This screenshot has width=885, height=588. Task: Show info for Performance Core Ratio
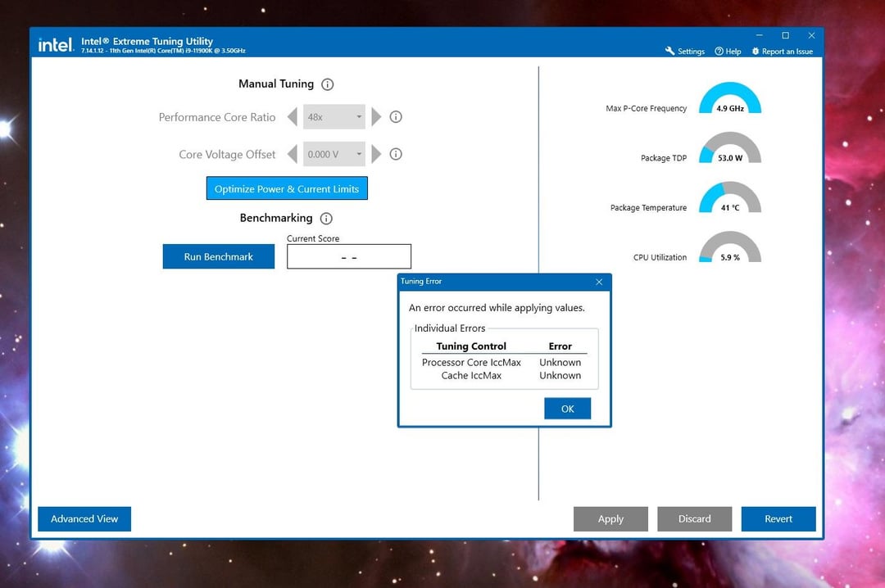pyautogui.click(x=396, y=117)
